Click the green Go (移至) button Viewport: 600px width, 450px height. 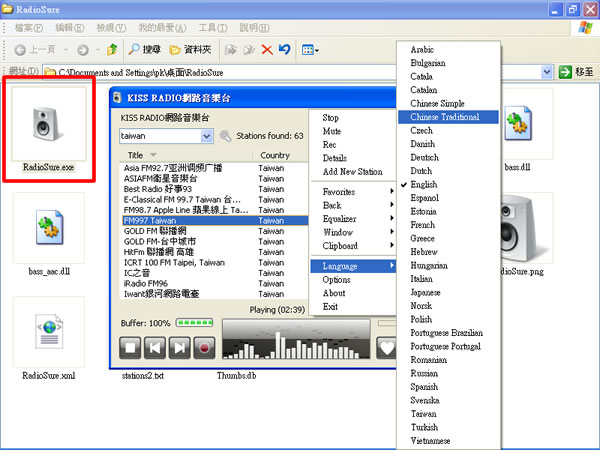click(576, 72)
